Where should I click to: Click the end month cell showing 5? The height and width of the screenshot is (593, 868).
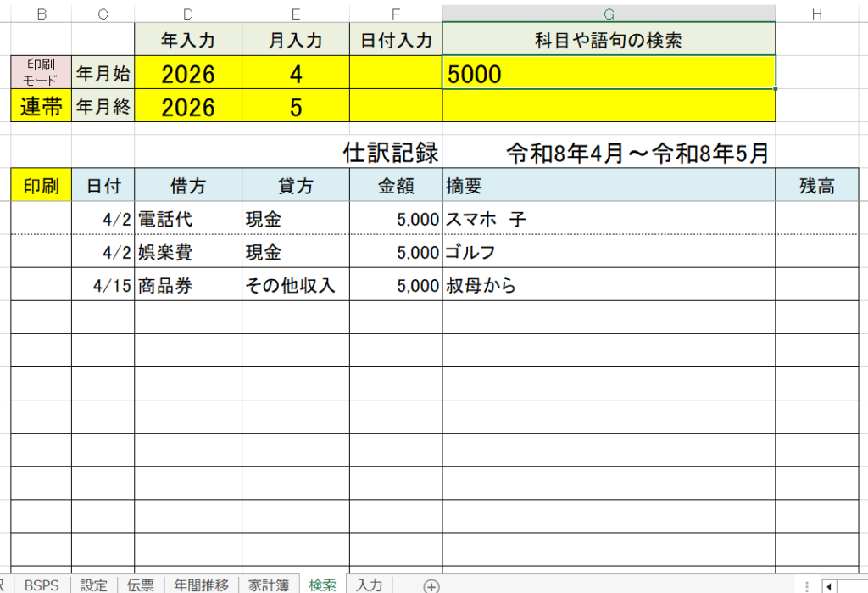295,107
